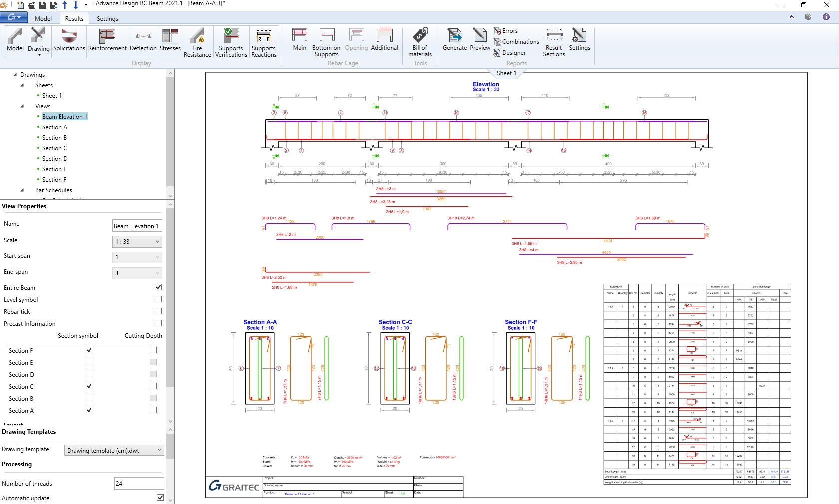Select Section D in drawings tree
The height and width of the screenshot is (504, 839).
pyautogui.click(x=55, y=159)
